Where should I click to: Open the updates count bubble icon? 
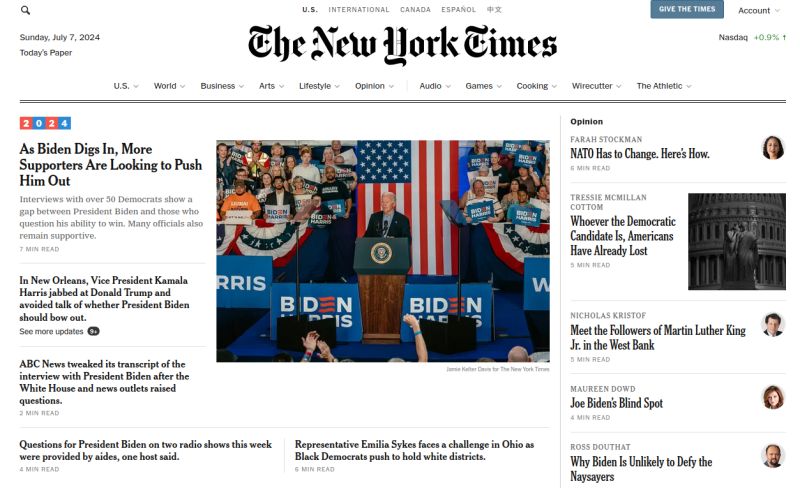pos(93,331)
